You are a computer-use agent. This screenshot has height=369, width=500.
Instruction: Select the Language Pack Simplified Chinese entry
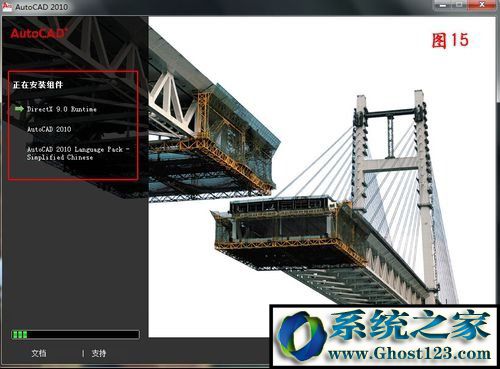(x=78, y=153)
